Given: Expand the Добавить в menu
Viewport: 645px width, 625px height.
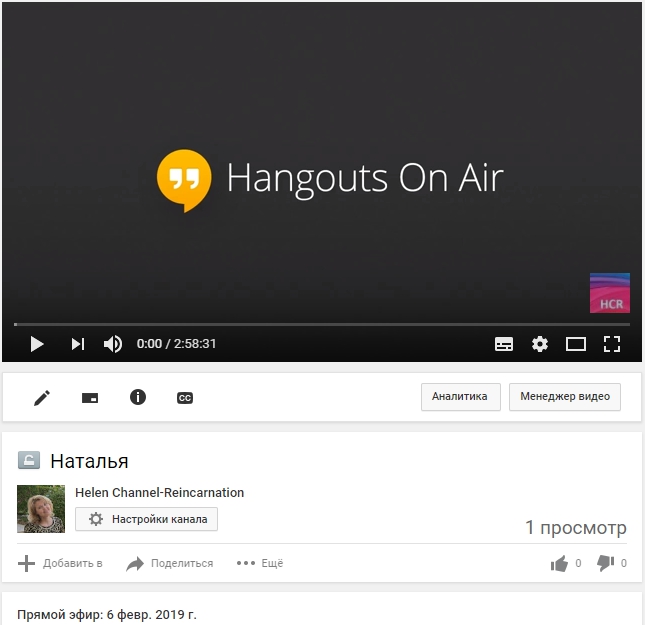Looking at the screenshot, I should point(61,563).
